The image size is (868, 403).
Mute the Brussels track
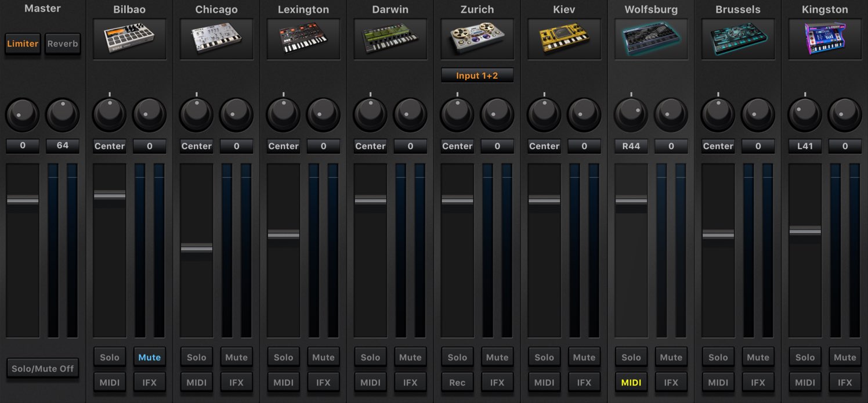758,357
